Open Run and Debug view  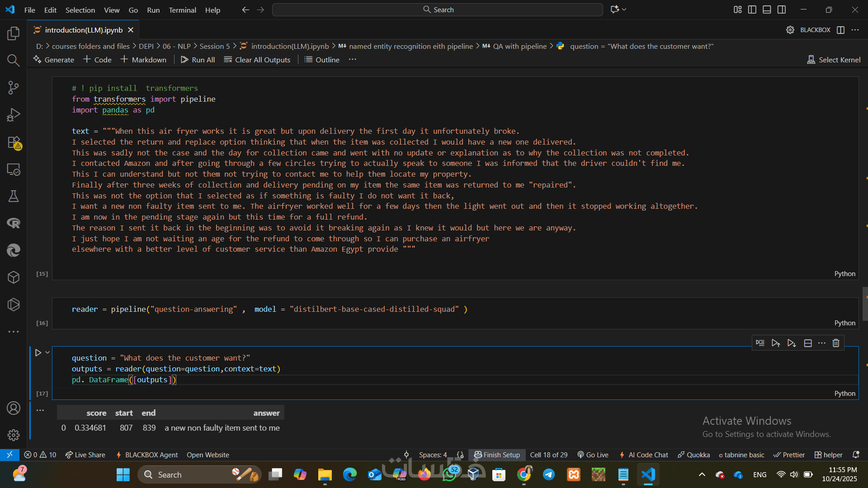(14, 115)
